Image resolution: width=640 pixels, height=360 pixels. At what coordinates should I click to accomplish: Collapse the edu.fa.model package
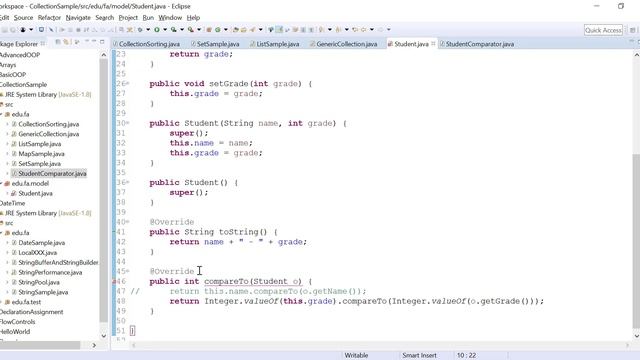1,183
